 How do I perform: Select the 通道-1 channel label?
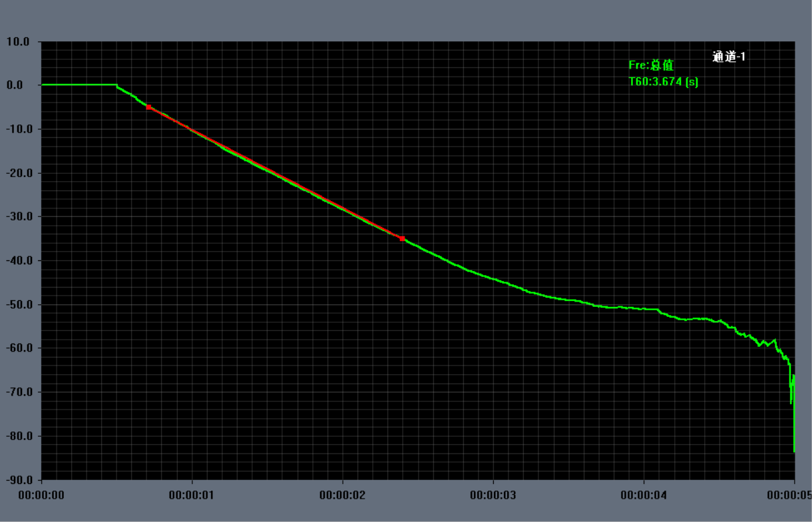click(729, 57)
